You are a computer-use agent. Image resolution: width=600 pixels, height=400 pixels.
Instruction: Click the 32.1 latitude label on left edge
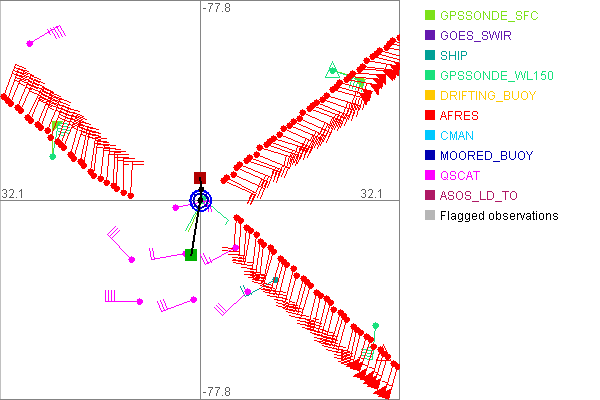[x=13, y=193]
